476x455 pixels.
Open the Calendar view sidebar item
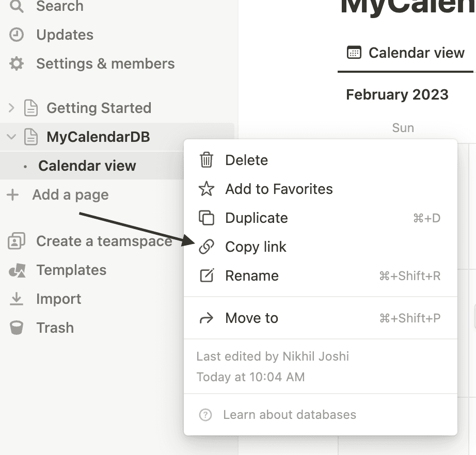(87, 166)
